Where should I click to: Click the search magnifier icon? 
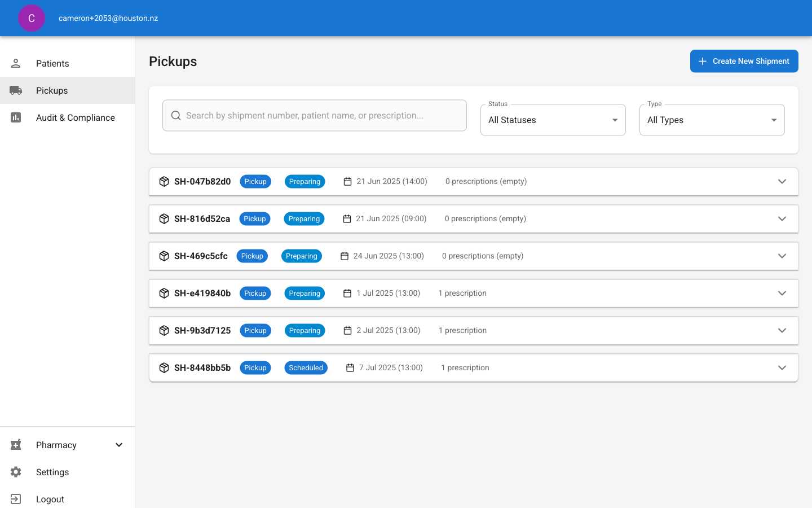pos(176,115)
